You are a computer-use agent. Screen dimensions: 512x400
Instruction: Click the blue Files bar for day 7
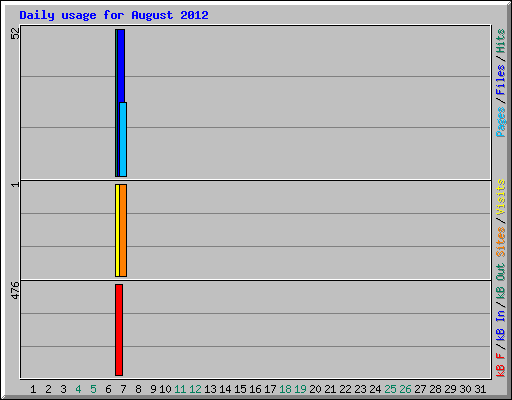[121, 66]
